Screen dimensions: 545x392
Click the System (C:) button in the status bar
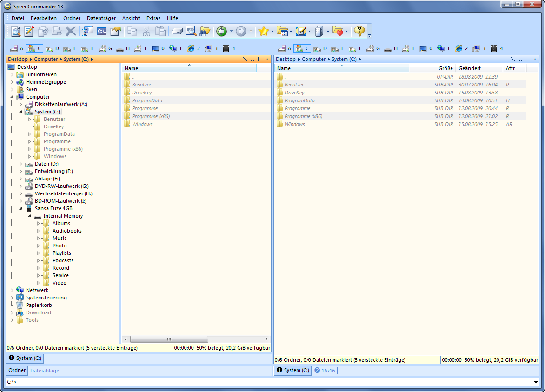point(25,359)
